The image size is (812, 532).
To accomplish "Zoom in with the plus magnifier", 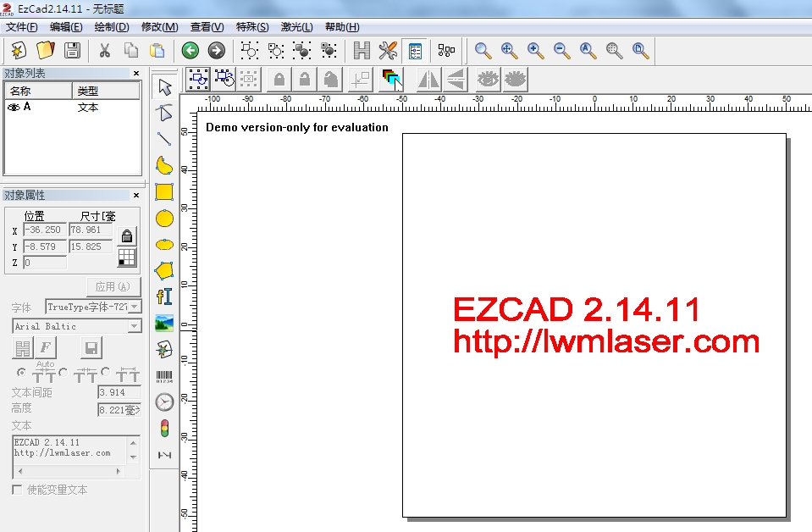I will pyautogui.click(x=535, y=50).
